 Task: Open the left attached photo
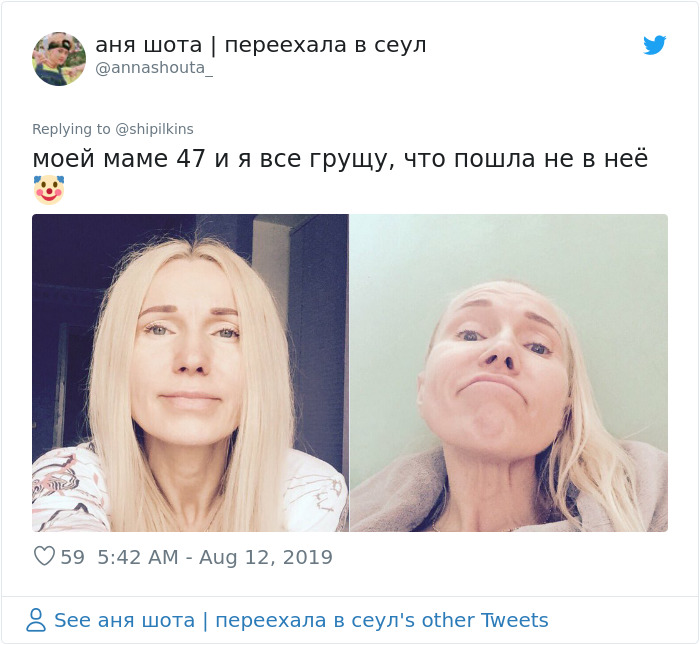point(190,373)
